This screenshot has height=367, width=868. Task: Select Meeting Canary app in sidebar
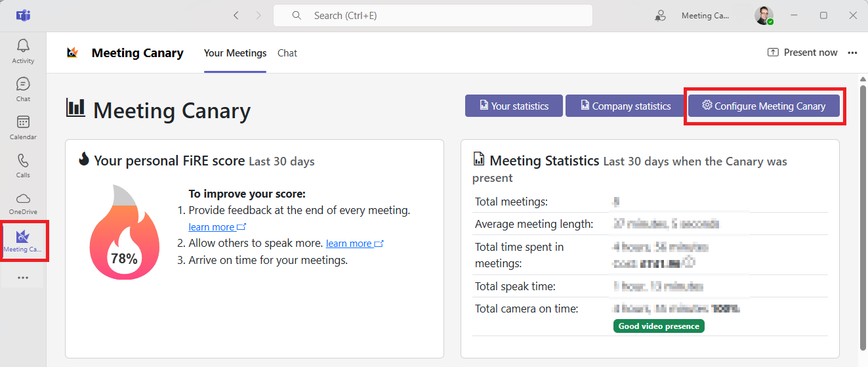[23, 241]
